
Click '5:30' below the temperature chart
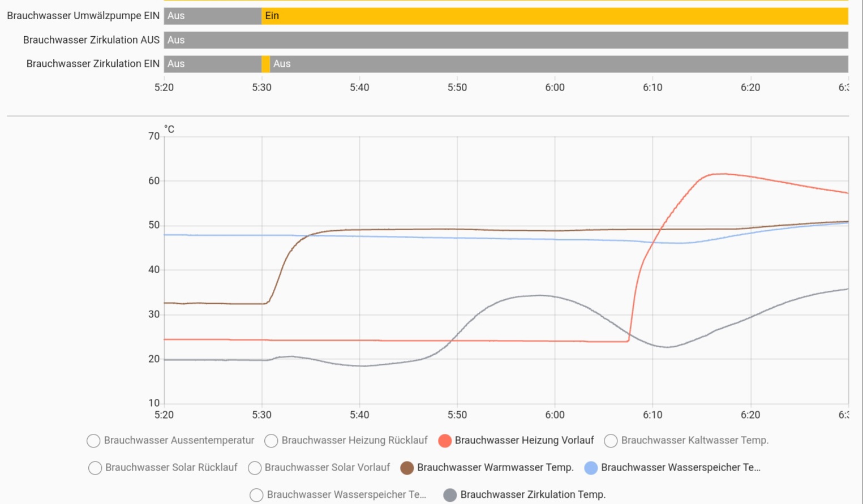point(261,415)
